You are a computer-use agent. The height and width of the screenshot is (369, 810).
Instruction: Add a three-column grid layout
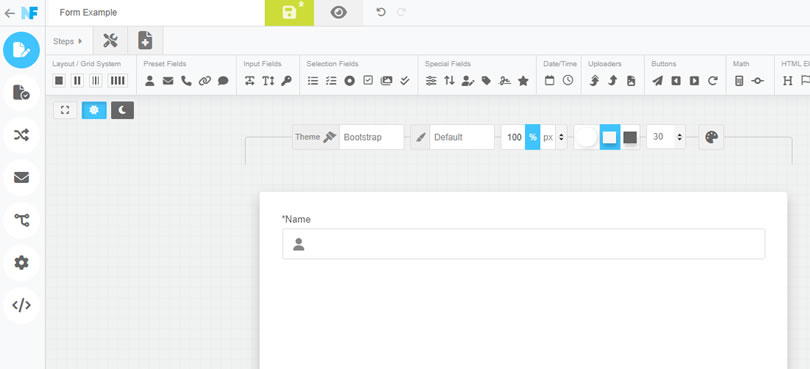click(x=96, y=81)
